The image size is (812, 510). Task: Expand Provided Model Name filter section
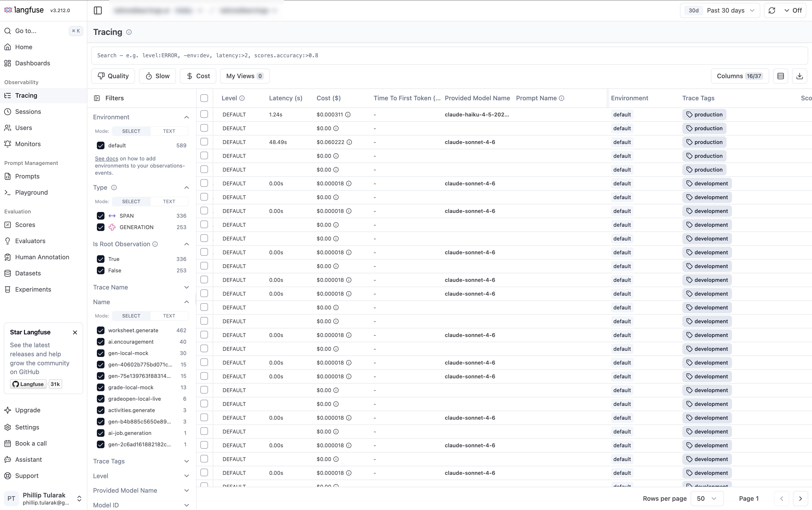(186, 491)
